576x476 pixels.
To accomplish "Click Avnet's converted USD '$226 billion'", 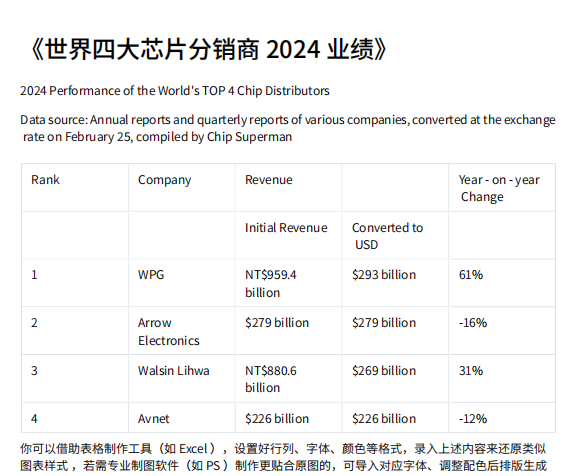I will click(395, 418).
